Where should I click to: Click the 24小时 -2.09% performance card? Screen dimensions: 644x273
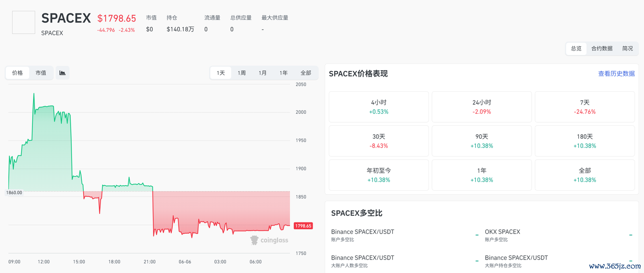pyautogui.click(x=482, y=107)
